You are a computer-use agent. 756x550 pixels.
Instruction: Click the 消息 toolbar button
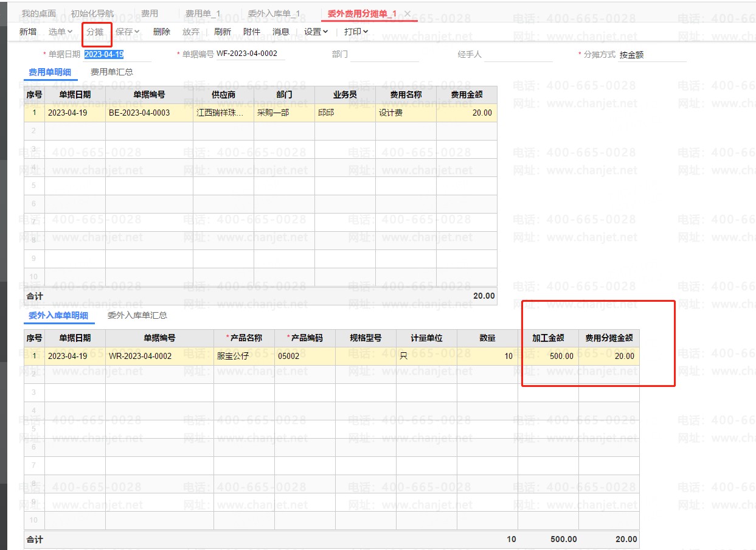pyautogui.click(x=281, y=32)
